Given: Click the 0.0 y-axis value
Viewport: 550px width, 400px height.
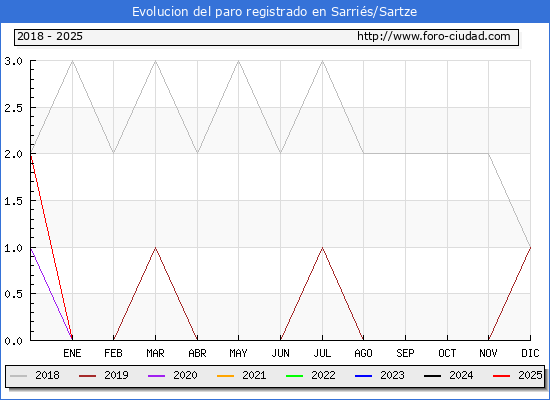Looking at the screenshot, I should (x=13, y=341).
